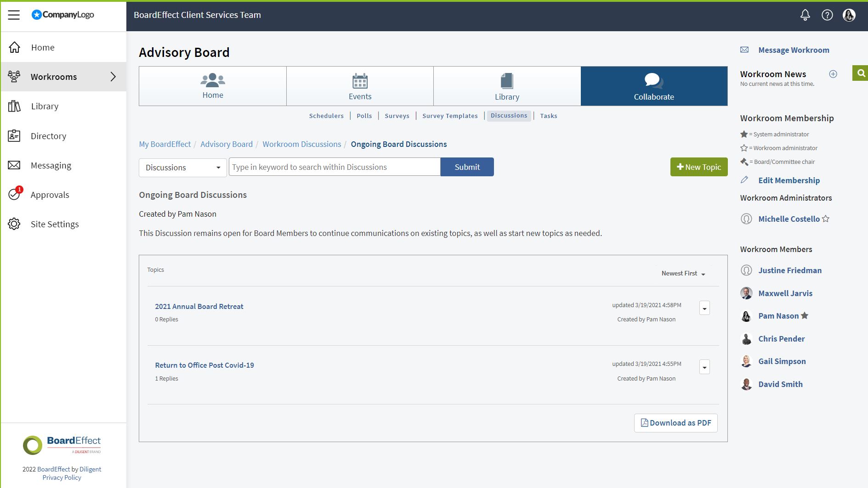Change sort order using Newest First dropdown

683,273
